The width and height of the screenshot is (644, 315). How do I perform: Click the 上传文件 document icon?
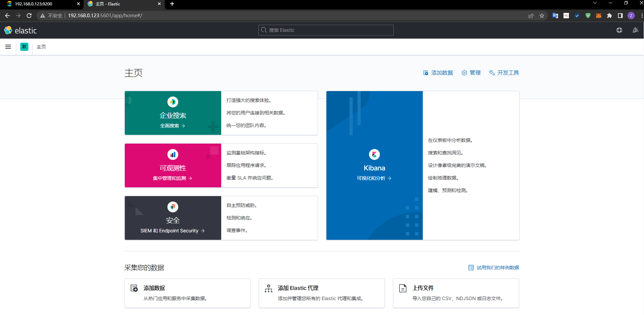pos(403,288)
